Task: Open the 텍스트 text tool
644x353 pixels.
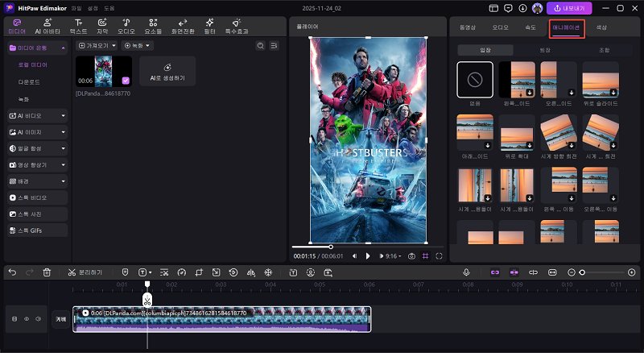Action: pos(78,26)
